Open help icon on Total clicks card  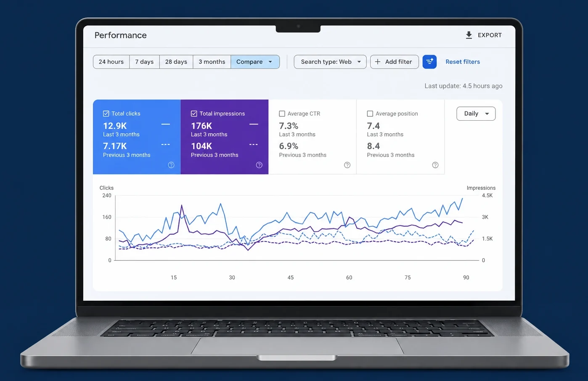coord(171,165)
